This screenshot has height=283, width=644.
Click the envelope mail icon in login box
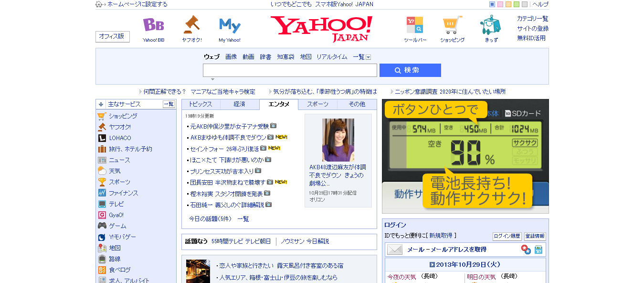click(395, 250)
